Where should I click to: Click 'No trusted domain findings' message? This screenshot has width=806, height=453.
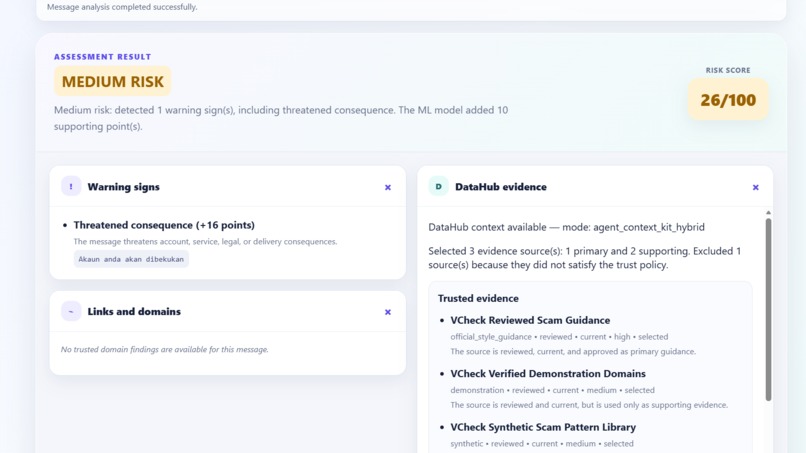164,349
